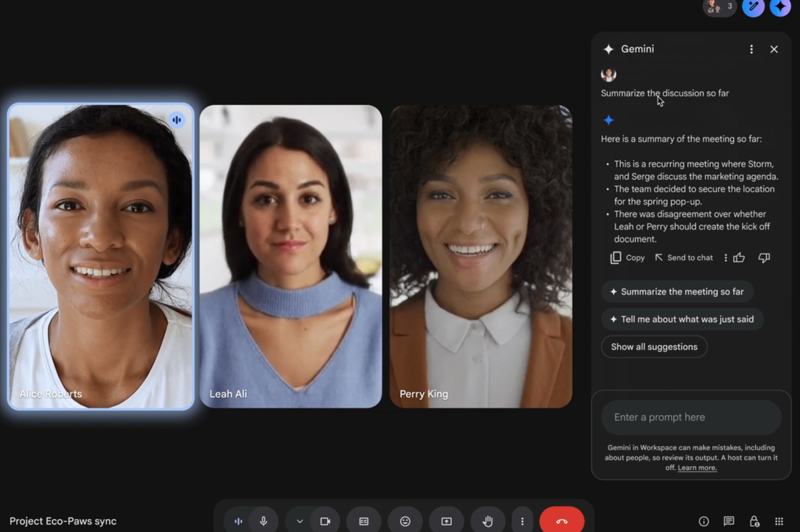The image size is (800, 532).
Task: Give a thumbs down to the summary
Action: click(765, 258)
